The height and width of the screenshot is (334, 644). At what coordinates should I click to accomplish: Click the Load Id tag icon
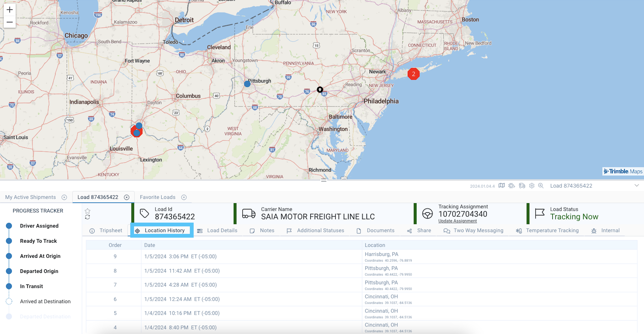(144, 213)
